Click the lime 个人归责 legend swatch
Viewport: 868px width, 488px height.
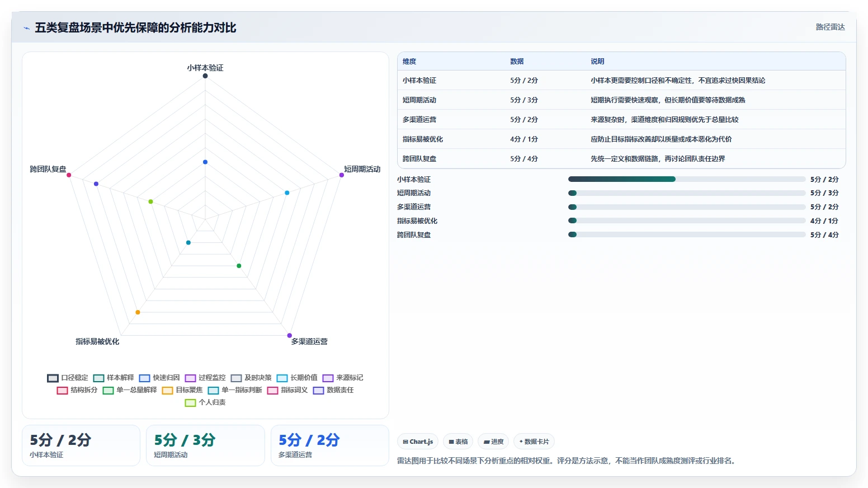(x=190, y=403)
